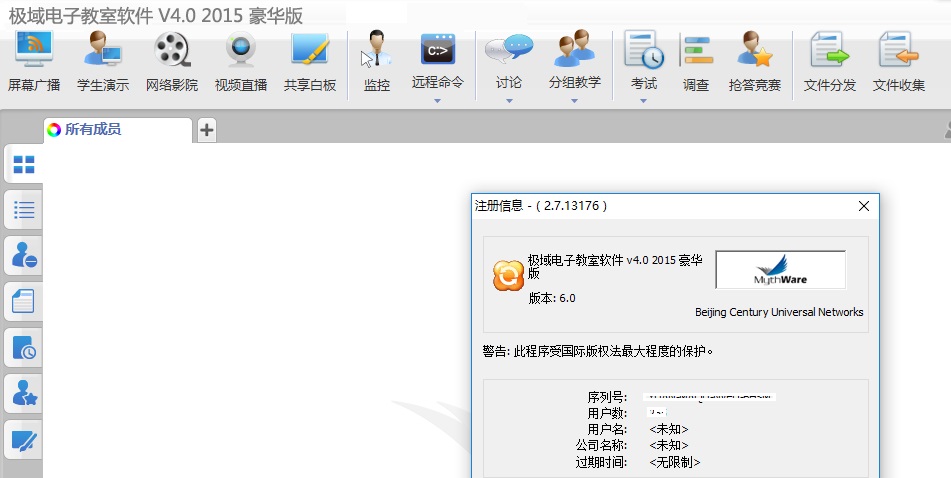Click the pencil note icon in sidebar
The image size is (951, 478).
pos(23,440)
